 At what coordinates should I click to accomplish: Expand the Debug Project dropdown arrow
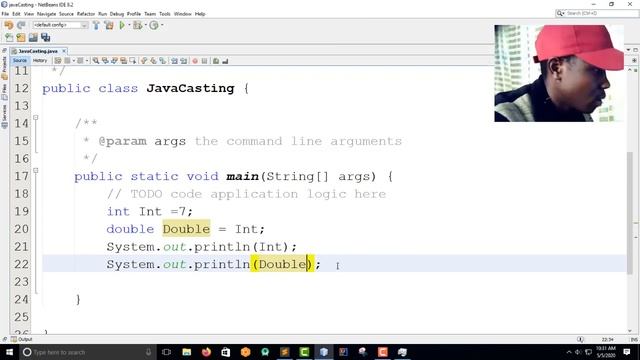(146, 25)
